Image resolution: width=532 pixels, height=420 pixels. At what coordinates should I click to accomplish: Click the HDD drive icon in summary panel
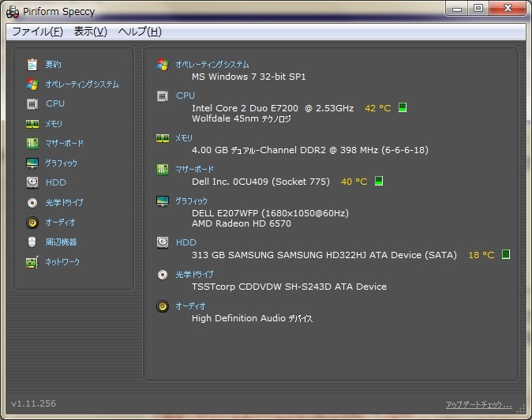pyautogui.click(x=163, y=242)
